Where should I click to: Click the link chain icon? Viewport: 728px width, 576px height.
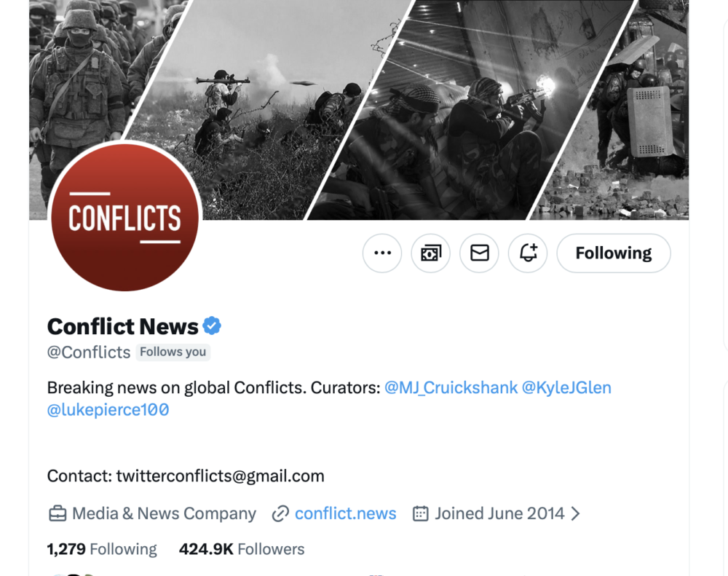(x=280, y=514)
